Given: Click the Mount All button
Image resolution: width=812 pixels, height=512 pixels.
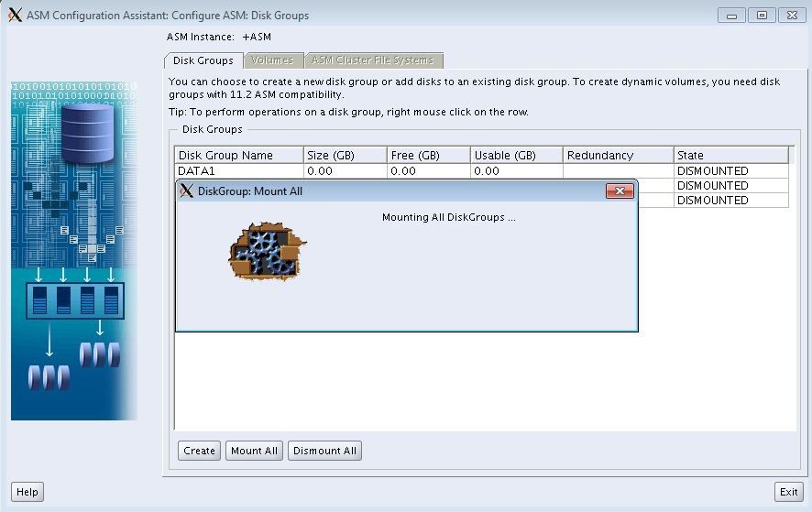Looking at the screenshot, I should (x=254, y=451).
